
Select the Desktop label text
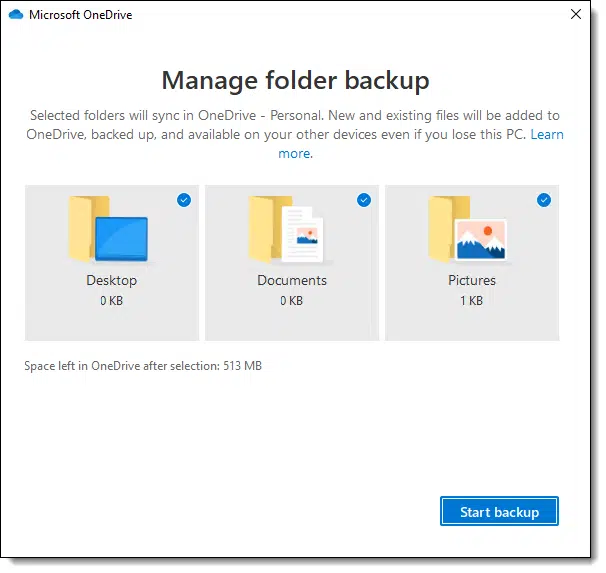click(112, 281)
